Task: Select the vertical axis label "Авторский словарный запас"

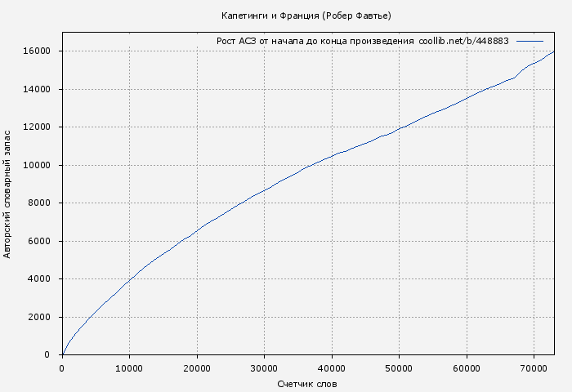Action: (8, 193)
